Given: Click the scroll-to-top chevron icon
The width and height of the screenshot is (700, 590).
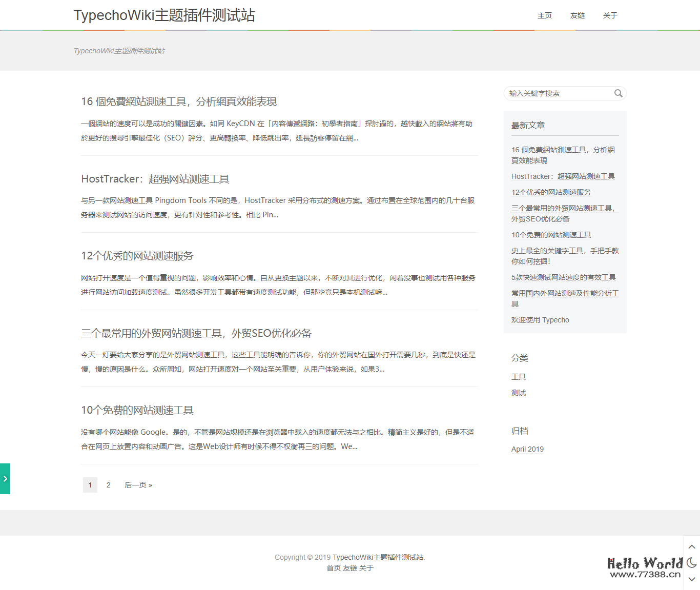Looking at the screenshot, I should [692, 546].
